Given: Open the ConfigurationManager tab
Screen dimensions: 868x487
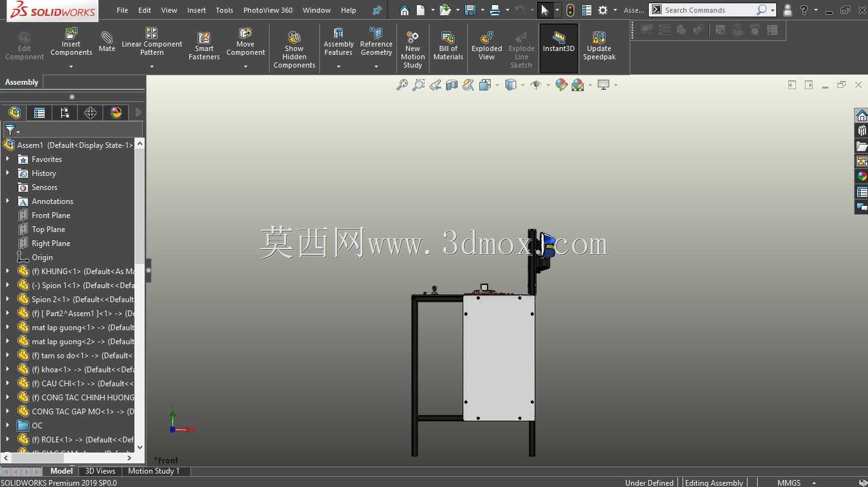Looking at the screenshot, I should 65,113.
